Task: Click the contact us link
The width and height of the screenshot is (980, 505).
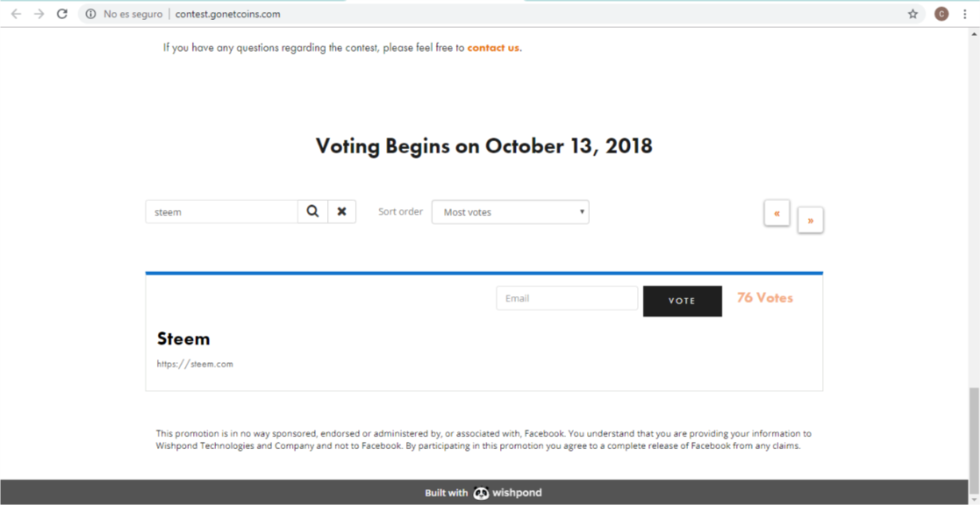Action: click(493, 48)
